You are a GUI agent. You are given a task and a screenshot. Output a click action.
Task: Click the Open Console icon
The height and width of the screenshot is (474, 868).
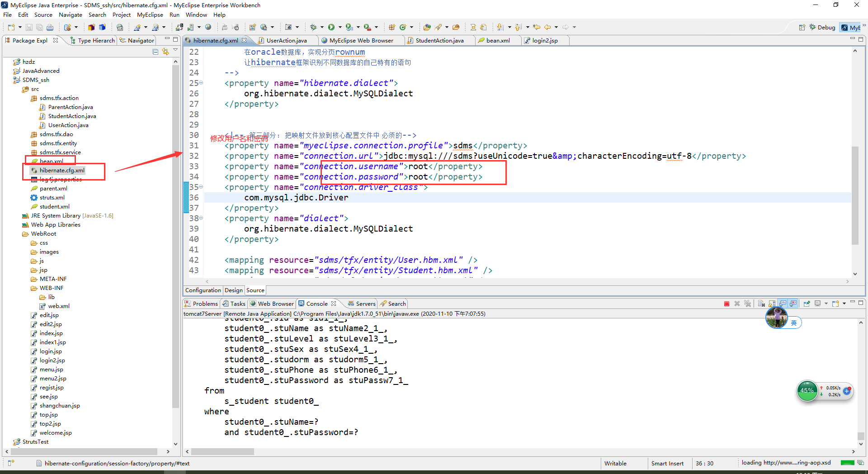tap(835, 303)
